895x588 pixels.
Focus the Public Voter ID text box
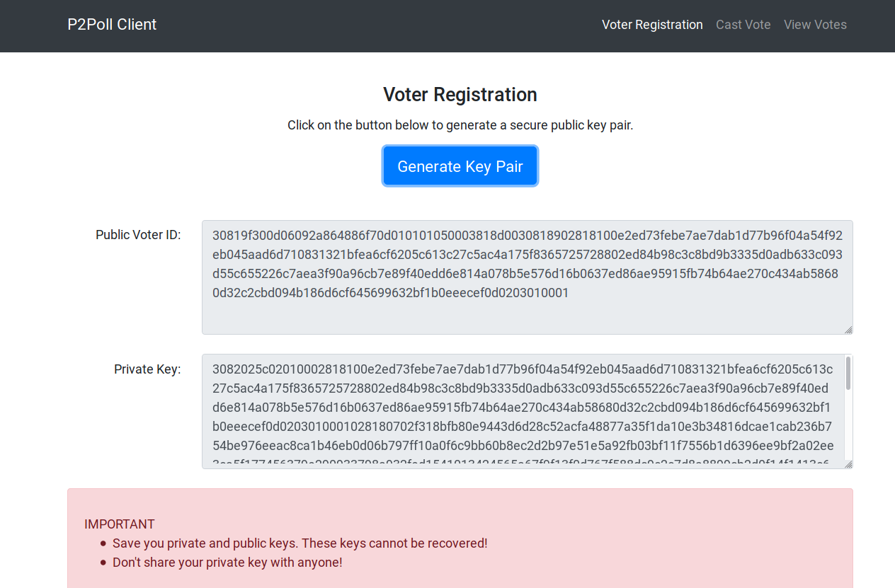pyautogui.click(x=527, y=277)
